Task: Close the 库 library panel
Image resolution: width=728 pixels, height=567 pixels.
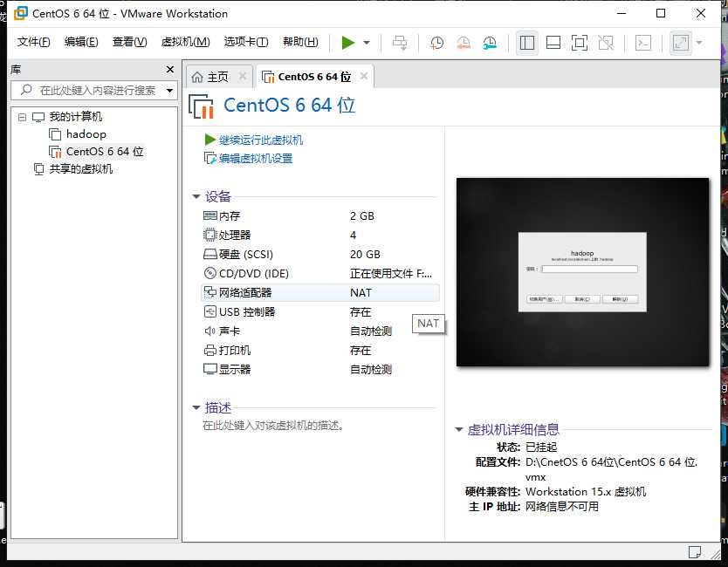Action: (x=170, y=70)
